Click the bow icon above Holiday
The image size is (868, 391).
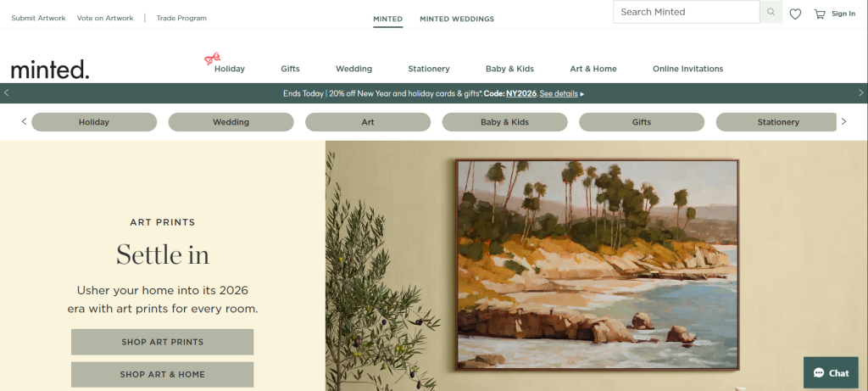[213, 58]
